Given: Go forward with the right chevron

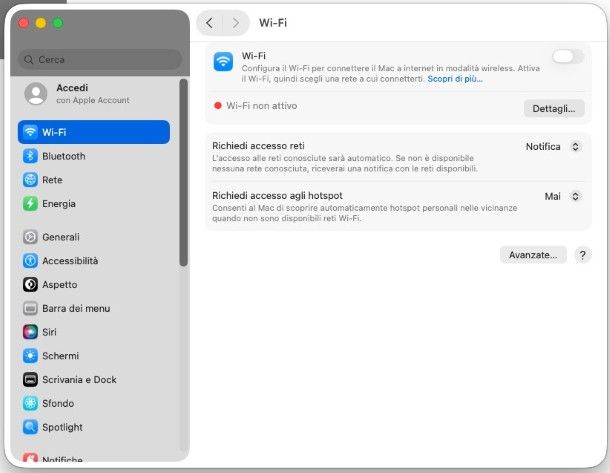Looking at the screenshot, I should tap(236, 23).
